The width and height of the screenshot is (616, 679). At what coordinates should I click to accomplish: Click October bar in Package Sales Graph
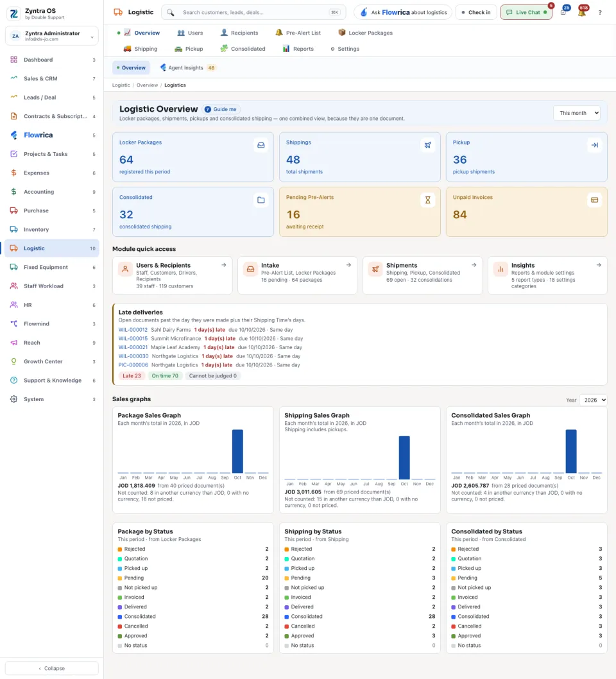click(x=237, y=451)
